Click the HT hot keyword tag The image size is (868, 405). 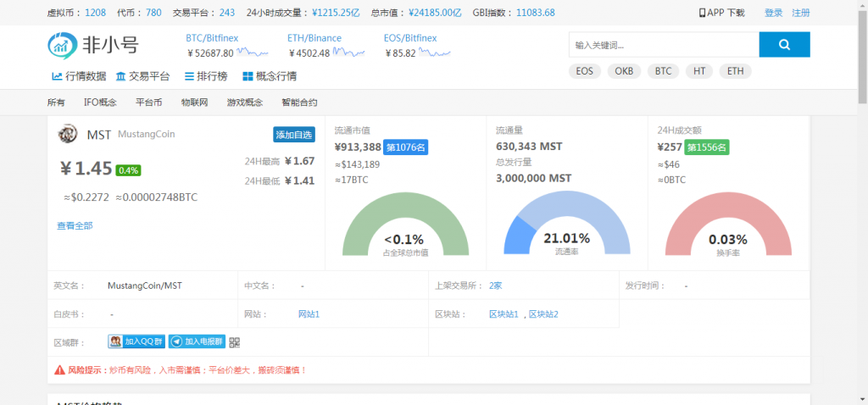coord(699,71)
